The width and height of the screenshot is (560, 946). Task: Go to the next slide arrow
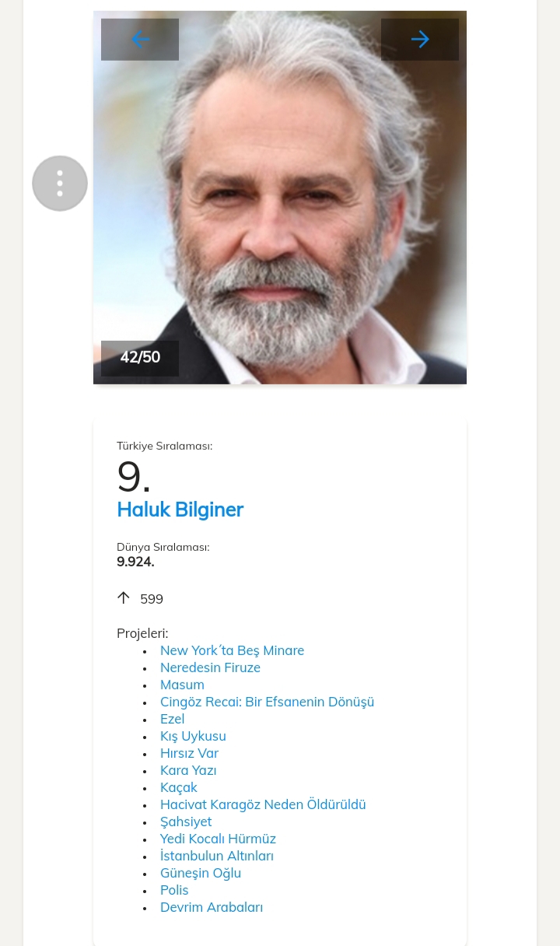(420, 40)
